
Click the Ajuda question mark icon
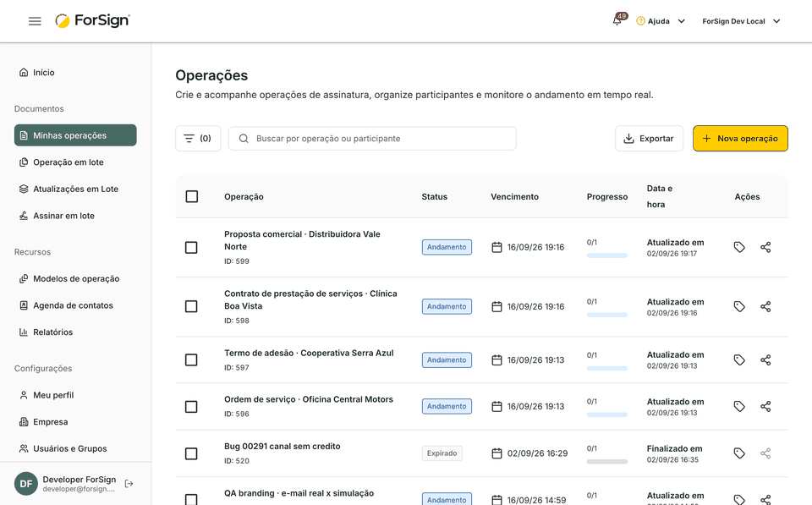click(640, 21)
